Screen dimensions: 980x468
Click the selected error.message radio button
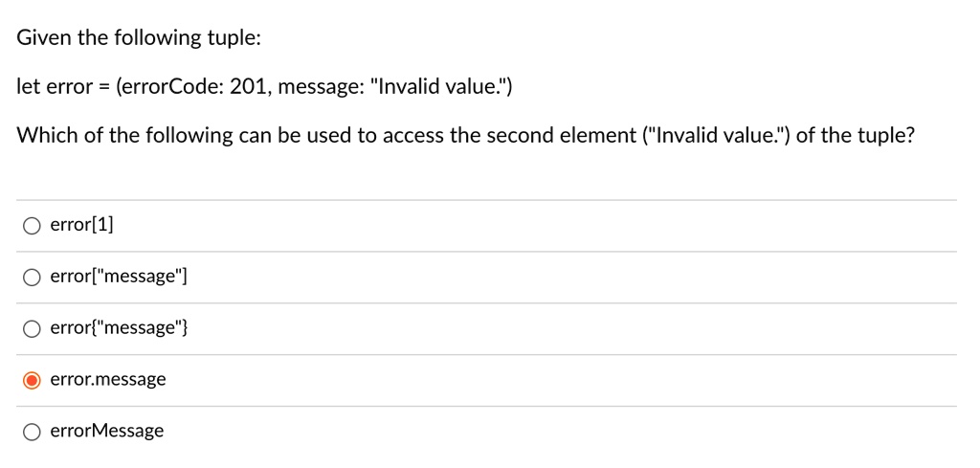click(x=32, y=380)
